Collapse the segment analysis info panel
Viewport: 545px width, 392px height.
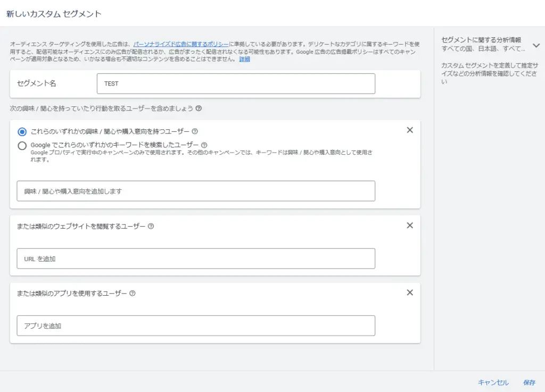pyautogui.click(x=536, y=45)
